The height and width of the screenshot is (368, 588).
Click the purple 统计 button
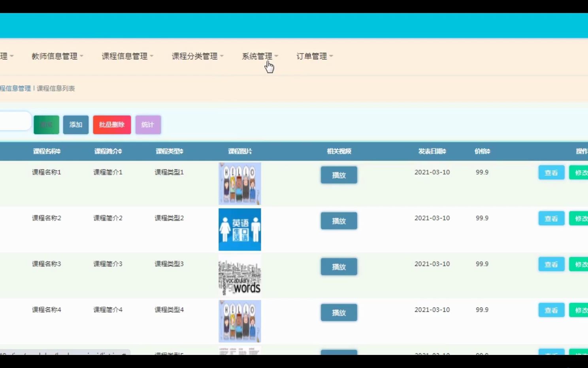(148, 125)
